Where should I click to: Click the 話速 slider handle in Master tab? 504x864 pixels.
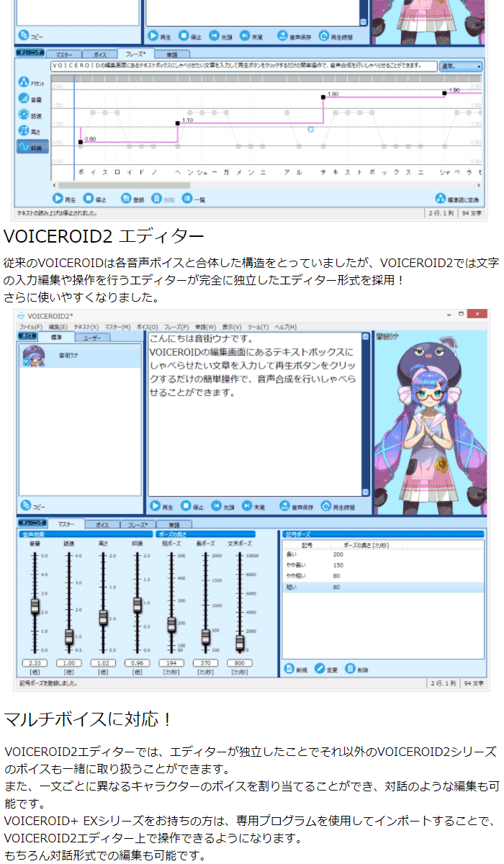69,636
